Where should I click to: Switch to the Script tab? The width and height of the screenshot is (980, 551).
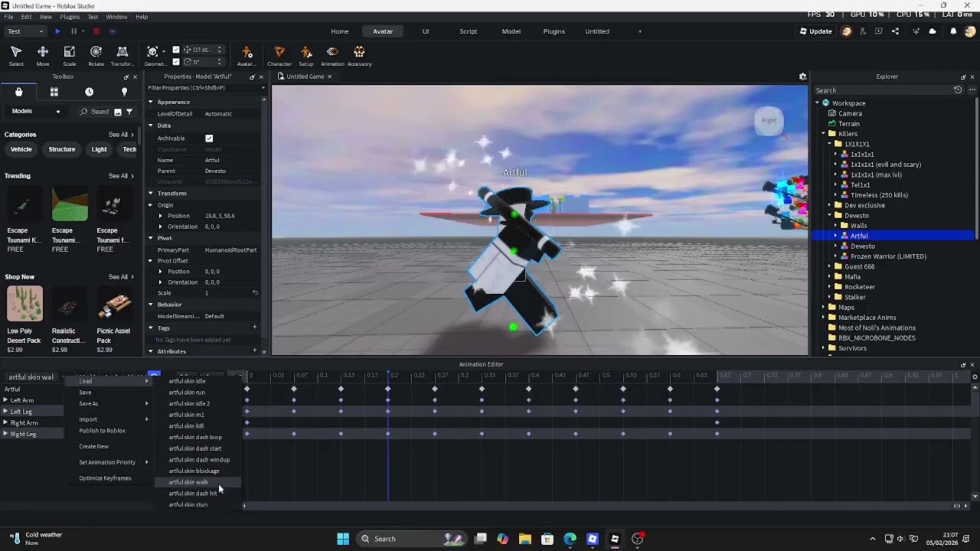468,31
